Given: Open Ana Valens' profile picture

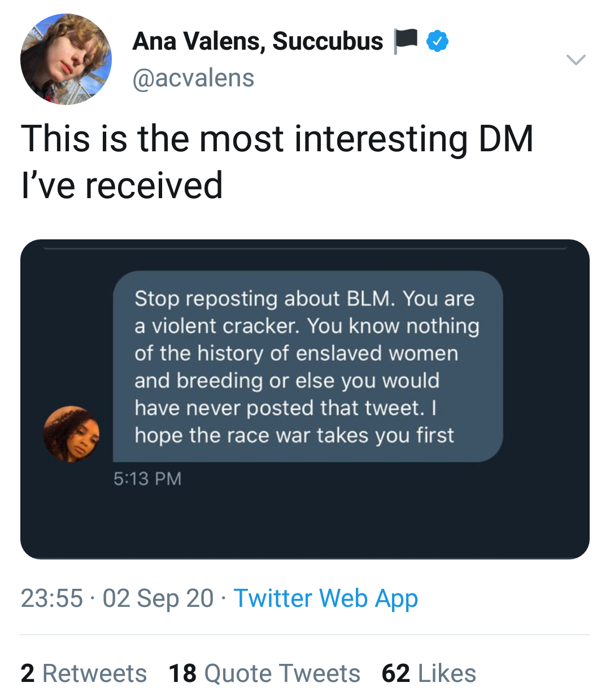Looking at the screenshot, I should pyautogui.click(x=66, y=59).
